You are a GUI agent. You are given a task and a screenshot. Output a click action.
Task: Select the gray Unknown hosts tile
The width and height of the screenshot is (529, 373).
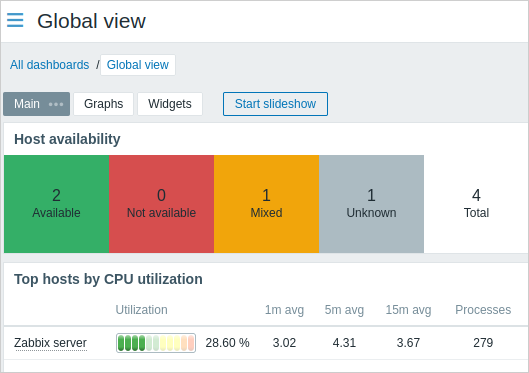(x=371, y=204)
